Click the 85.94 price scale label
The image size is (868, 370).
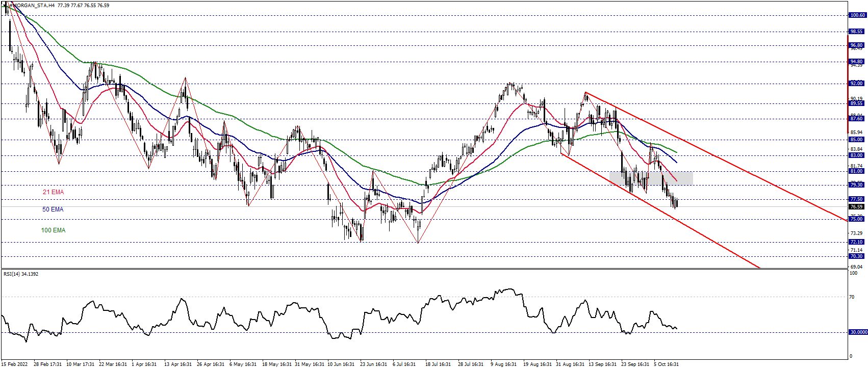click(856, 133)
